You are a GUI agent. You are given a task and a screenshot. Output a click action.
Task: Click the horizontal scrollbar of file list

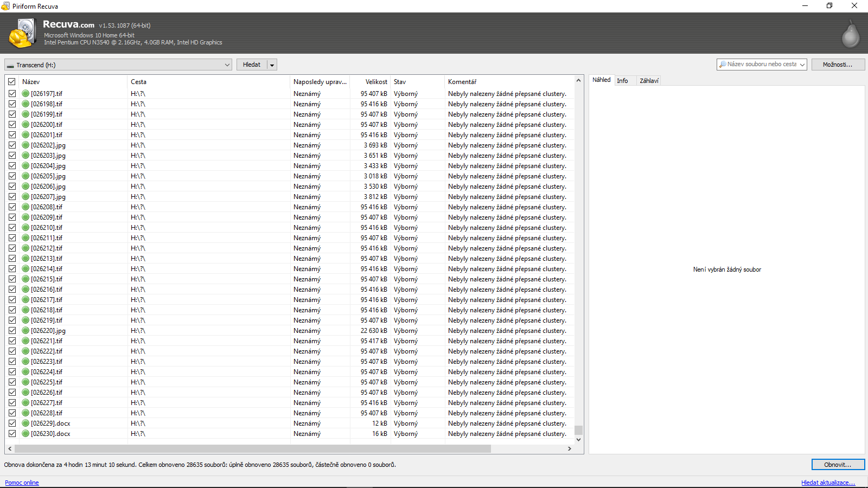[x=252, y=449]
